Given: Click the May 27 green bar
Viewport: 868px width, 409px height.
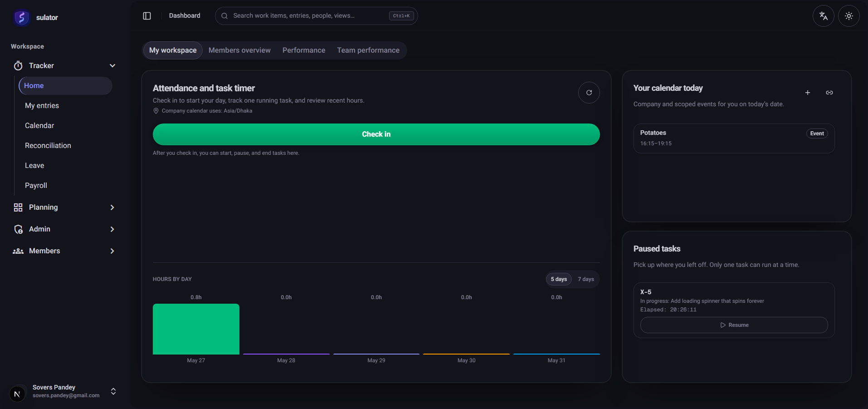Looking at the screenshot, I should [x=196, y=329].
